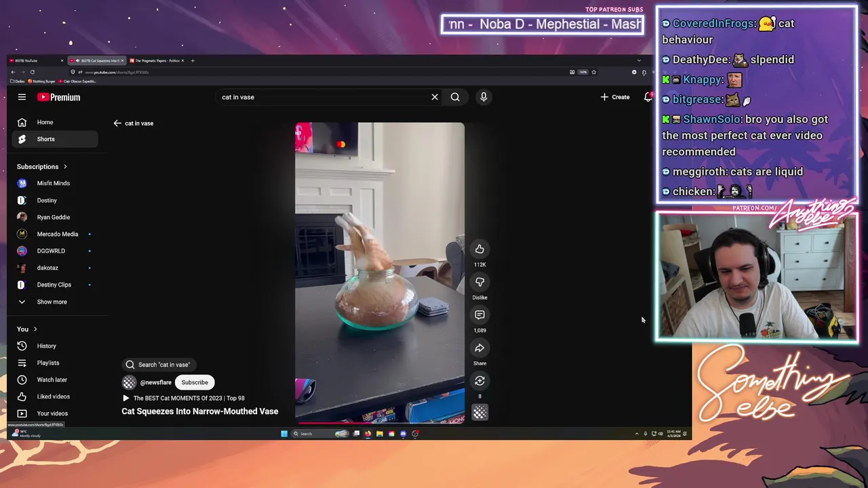Image resolution: width=868 pixels, height=488 pixels.
Task: Open the Short's sound source thumbnail
Action: click(x=479, y=412)
